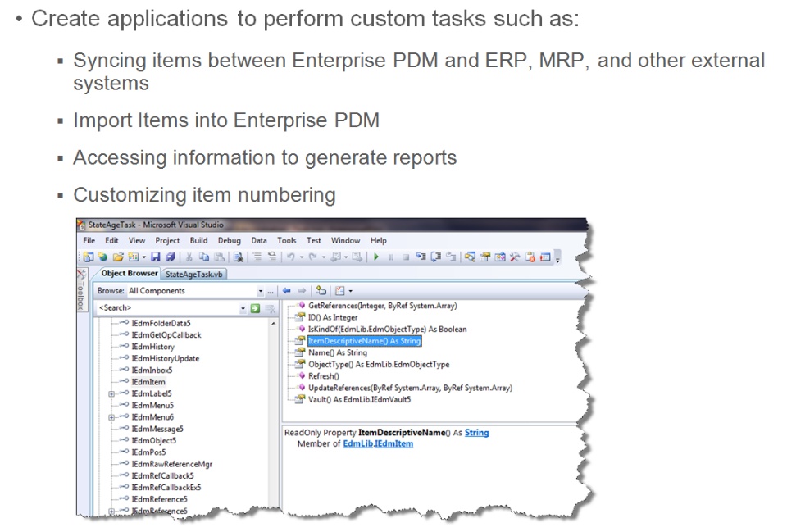Open the Debug menu

coord(230,240)
